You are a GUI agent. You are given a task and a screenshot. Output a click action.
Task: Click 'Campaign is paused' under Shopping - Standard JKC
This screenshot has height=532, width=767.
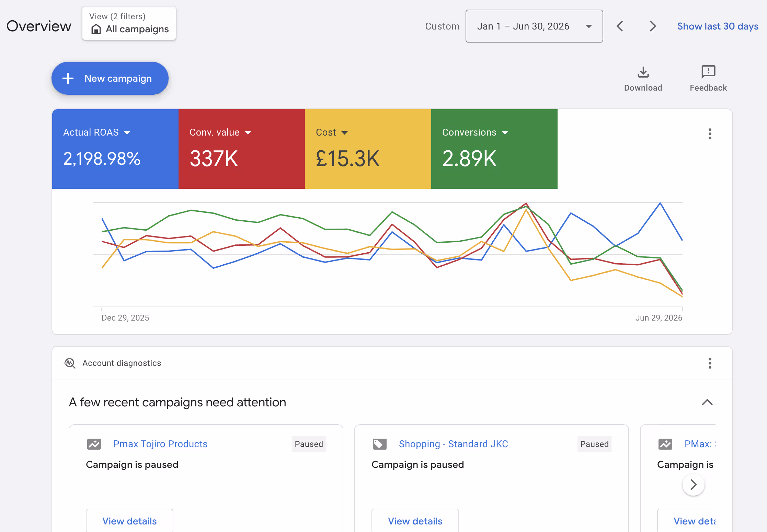tap(417, 464)
